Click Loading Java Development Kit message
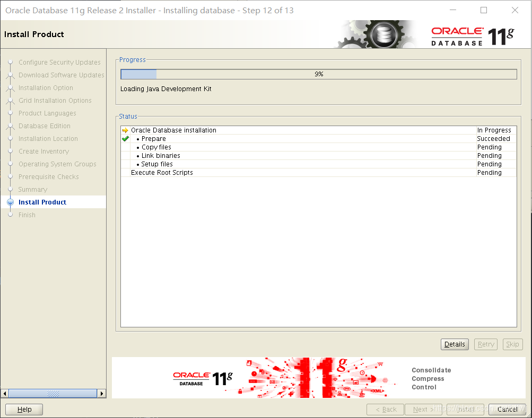This screenshot has width=532, height=418. pos(166,89)
